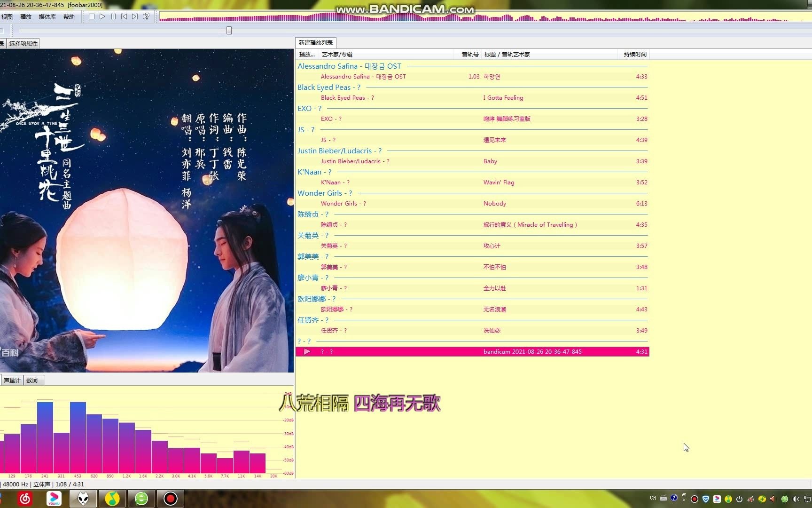Click the blue help tray icon
The image size is (812, 508).
tap(674, 498)
